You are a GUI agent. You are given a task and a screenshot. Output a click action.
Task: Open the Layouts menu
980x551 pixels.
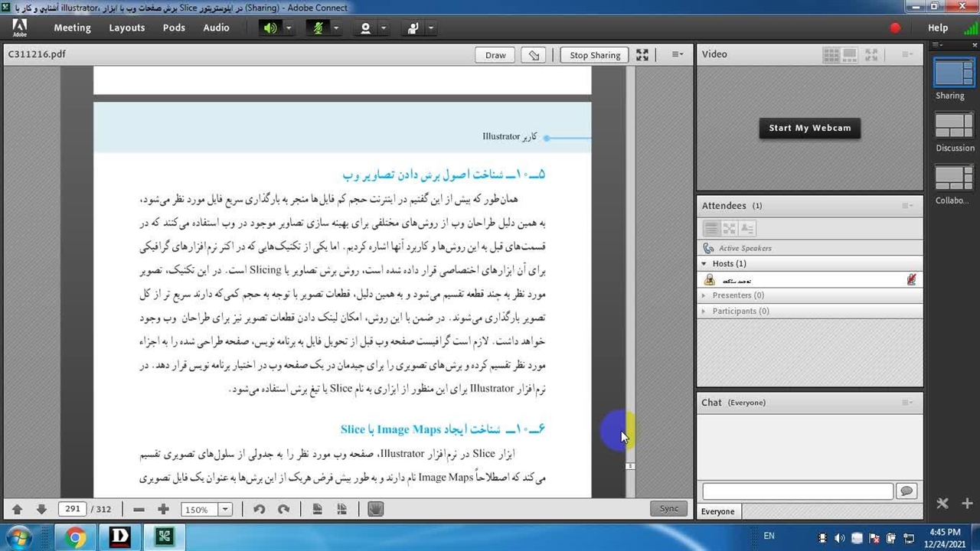(x=126, y=28)
